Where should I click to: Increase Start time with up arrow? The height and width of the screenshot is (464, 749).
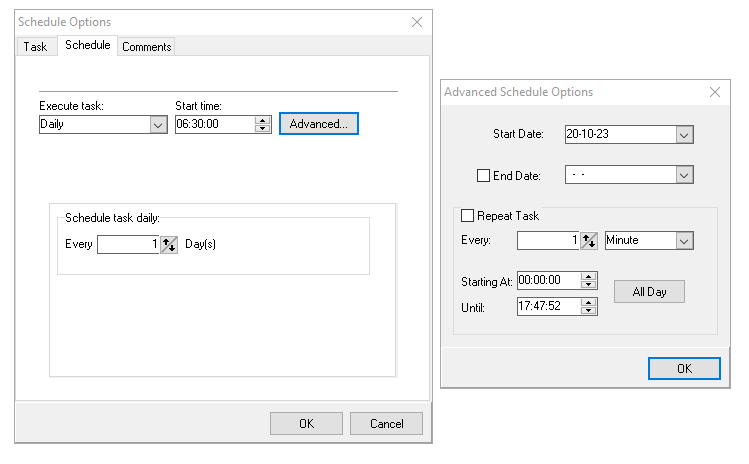click(x=262, y=120)
